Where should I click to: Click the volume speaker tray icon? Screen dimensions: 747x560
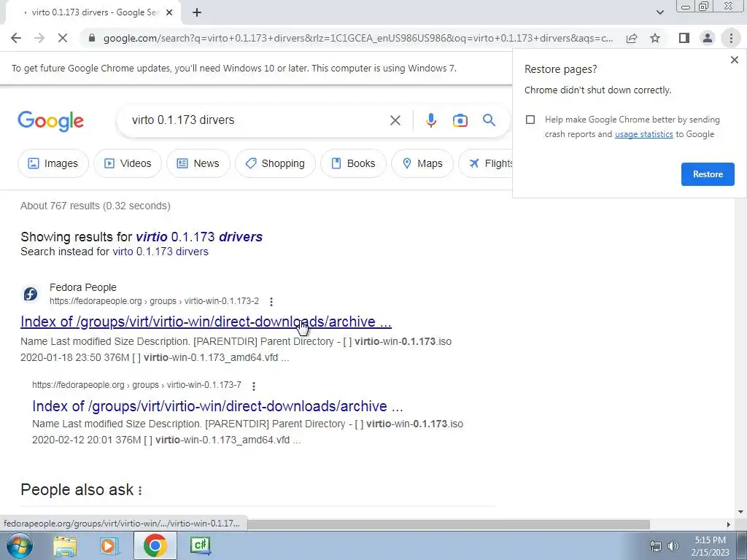coord(673,546)
